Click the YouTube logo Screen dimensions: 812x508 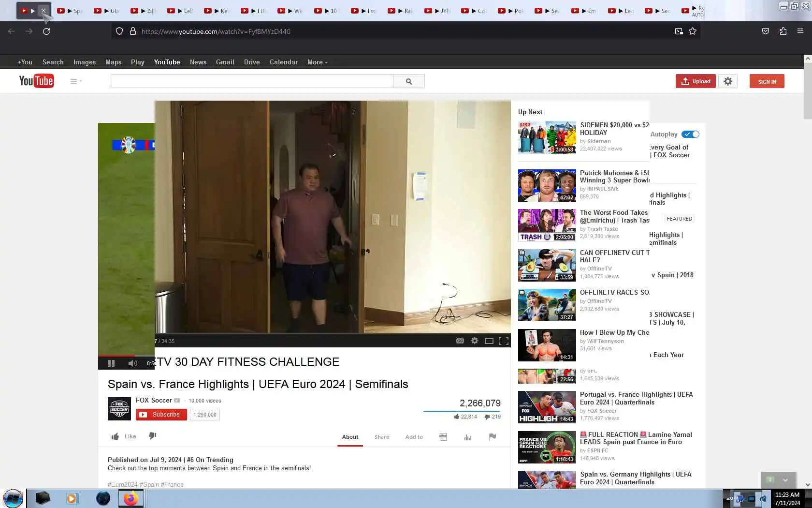click(x=36, y=81)
